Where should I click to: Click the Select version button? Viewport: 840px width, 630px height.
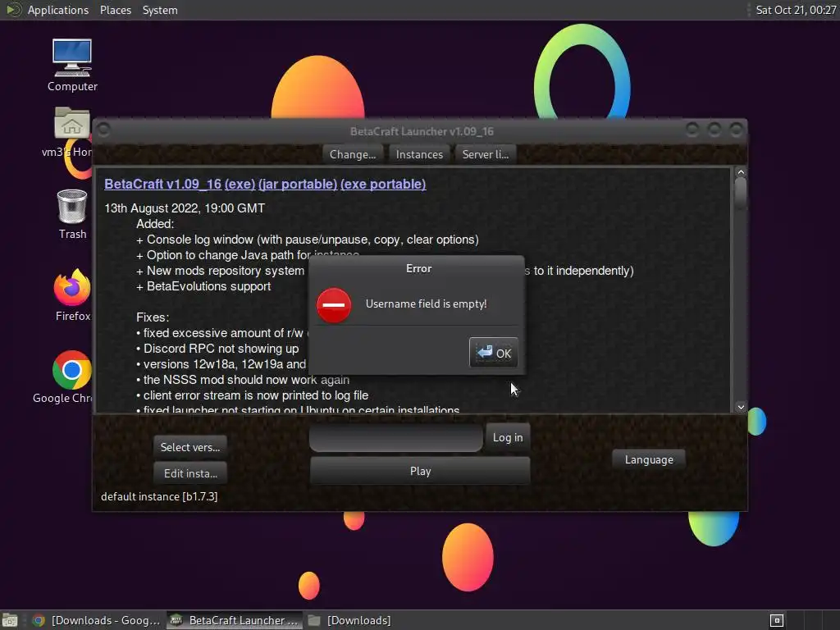pyautogui.click(x=190, y=447)
